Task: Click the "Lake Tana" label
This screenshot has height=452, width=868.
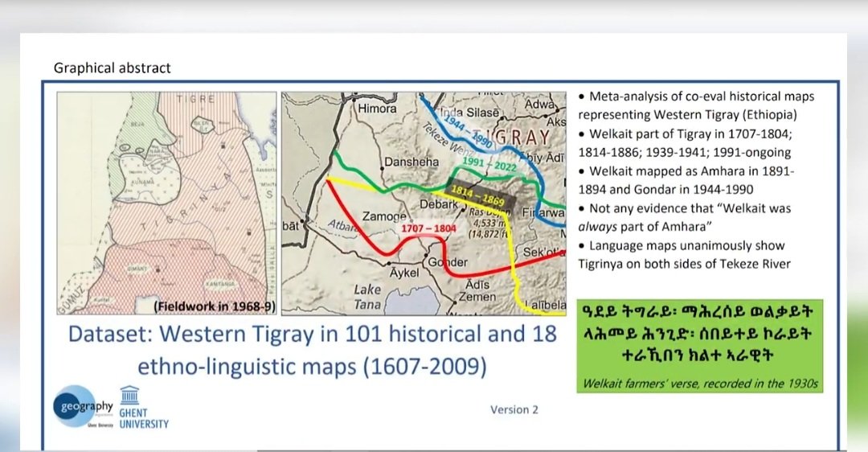Action: pyautogui.click(x=367, y=297)
